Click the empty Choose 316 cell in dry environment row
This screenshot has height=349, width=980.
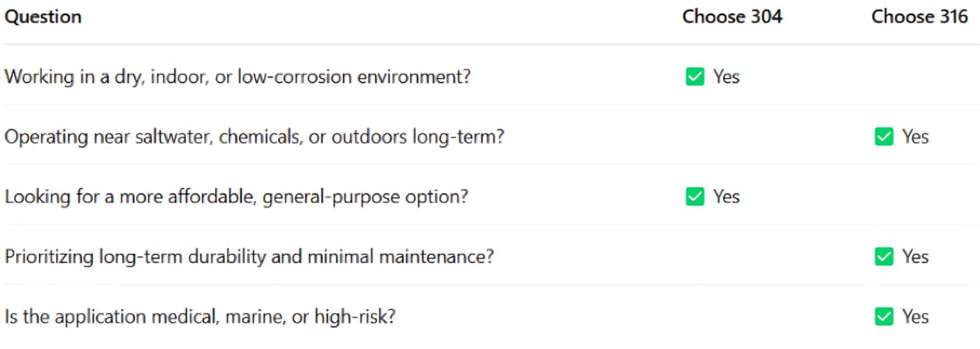920,77
